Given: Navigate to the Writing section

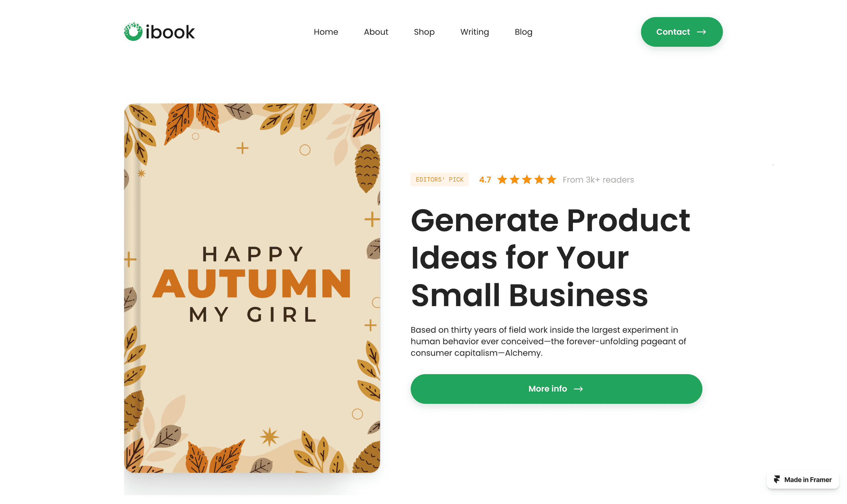Looking at the screenshot, I should pos(474,32).
